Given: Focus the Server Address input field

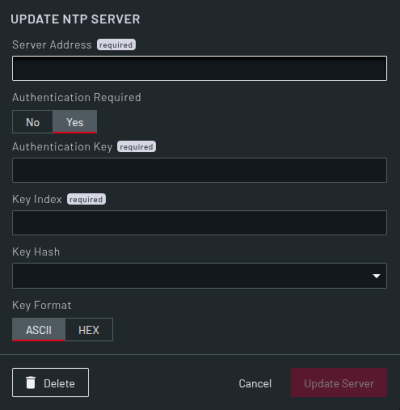Looking at the screenshot, I should click(199, 68).
